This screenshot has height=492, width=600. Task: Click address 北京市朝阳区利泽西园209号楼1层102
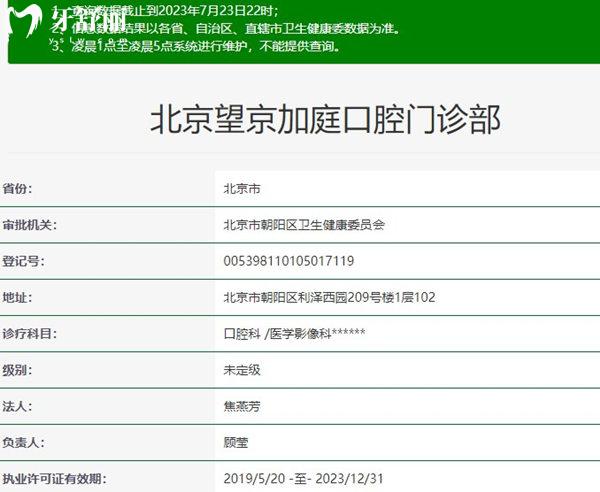(x=329, y=297)
